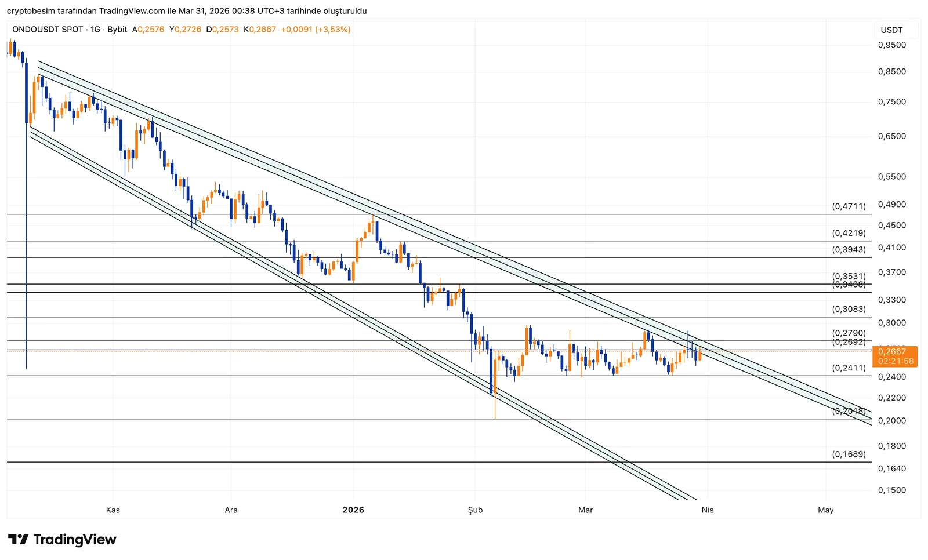Click the ONDOUSDT SPOT symbol title
The width and height of the screenshot is (928, 560).
(48, 29)
